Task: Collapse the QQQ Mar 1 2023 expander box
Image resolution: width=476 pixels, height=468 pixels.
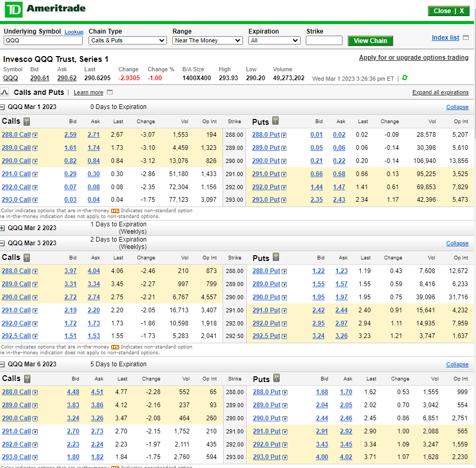Action: (x=2, y=107)
